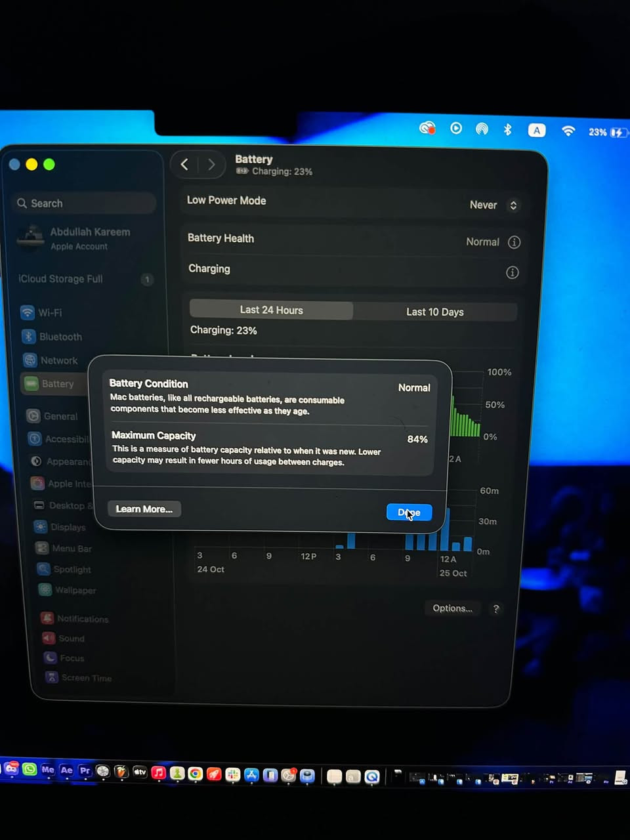This screenshot has width=630, height=840.
Task: Open Abdullah Kareem Apple Account
Action: 82,238
